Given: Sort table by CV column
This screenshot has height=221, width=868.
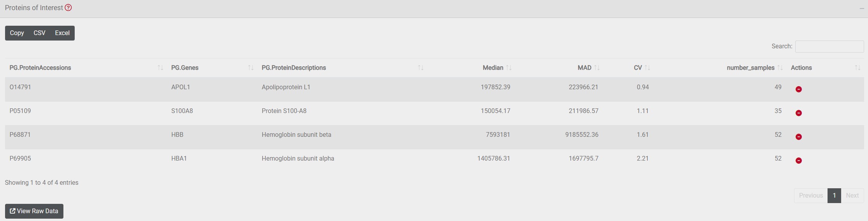Looking at the screenshot, I should (x=638, y=68).
